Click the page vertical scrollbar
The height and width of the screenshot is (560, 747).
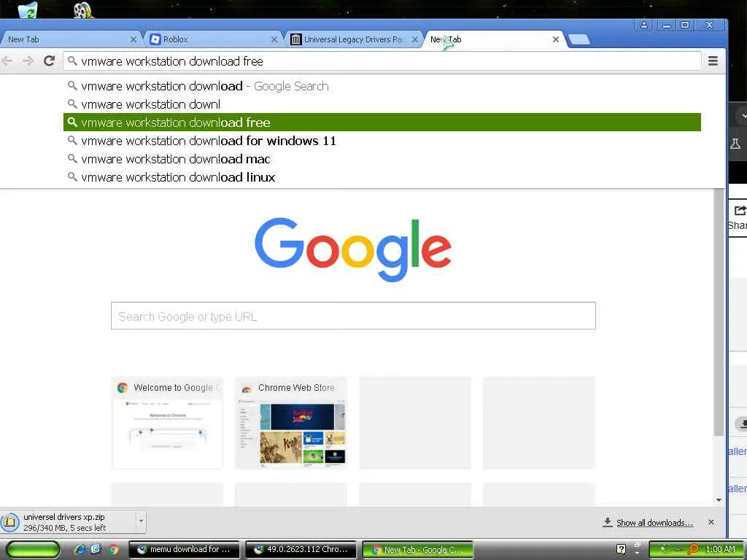coord(719,312)
